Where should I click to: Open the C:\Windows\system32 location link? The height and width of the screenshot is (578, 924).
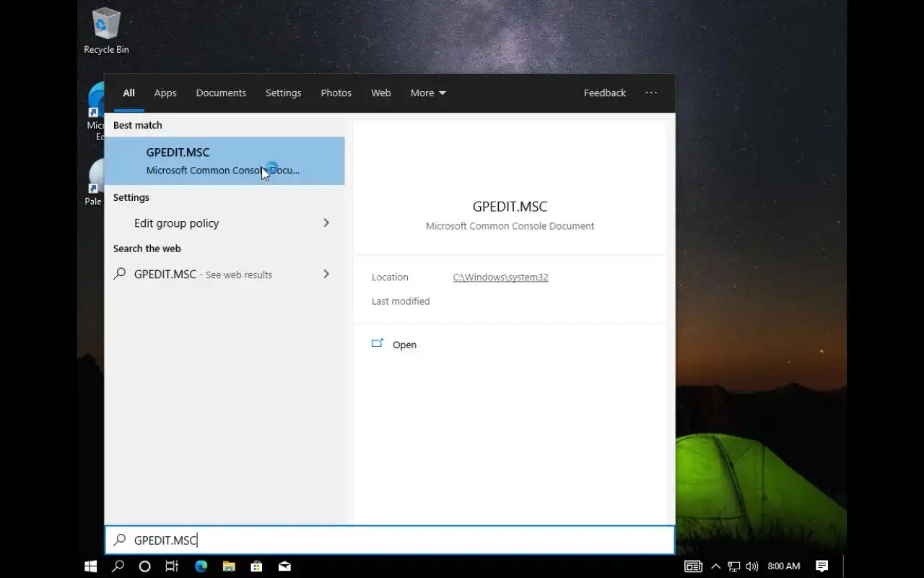500,277
